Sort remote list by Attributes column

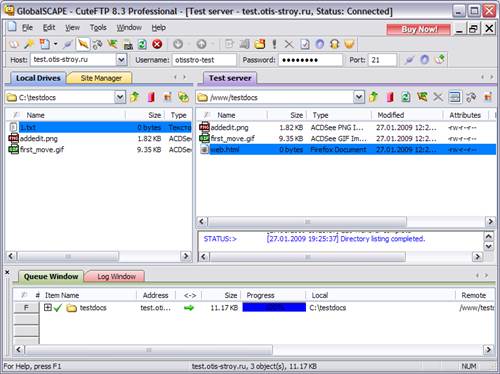tap(465, 115)
